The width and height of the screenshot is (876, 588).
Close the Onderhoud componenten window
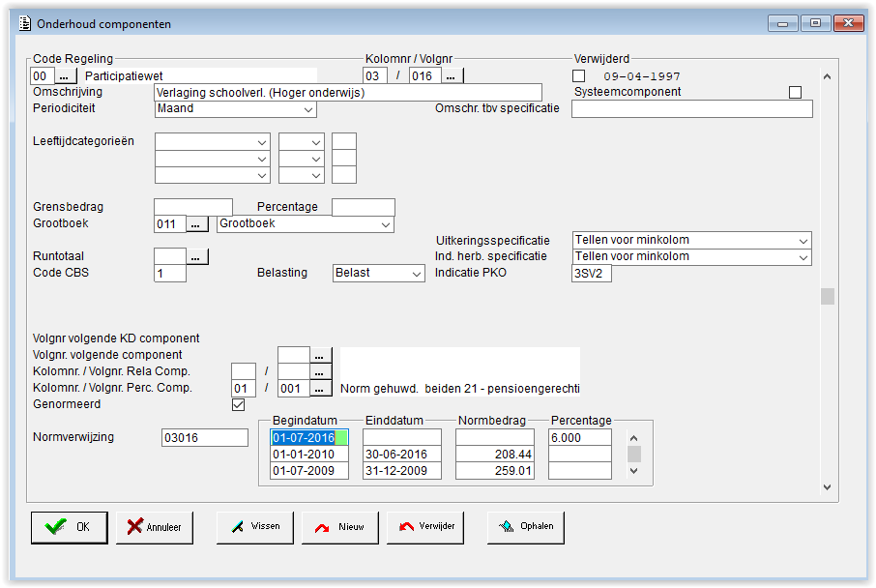(x=848, y=23)
